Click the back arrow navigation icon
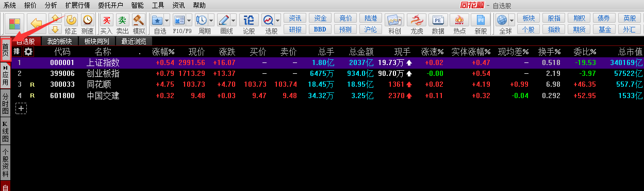644x191 pixels. [x=37, y=23]
